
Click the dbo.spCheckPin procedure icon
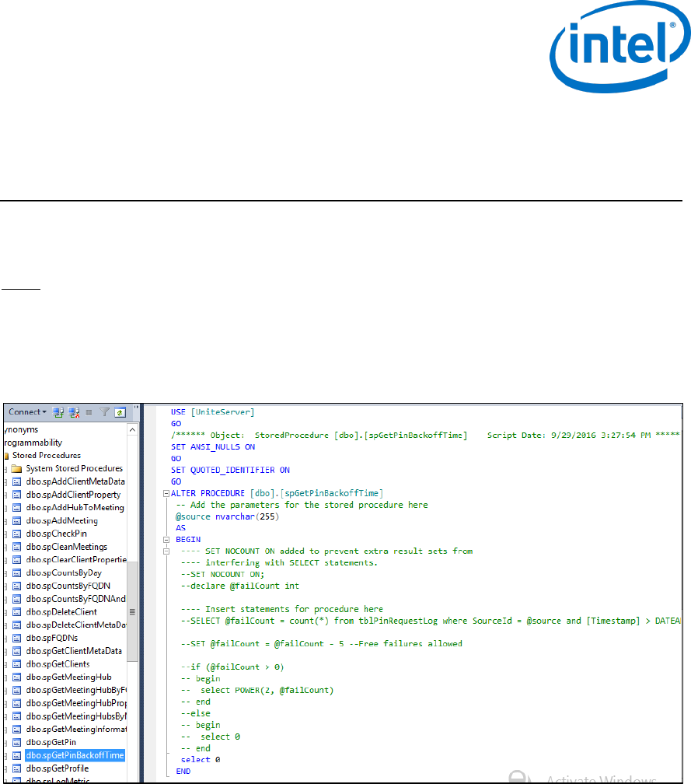click(16, 534)
